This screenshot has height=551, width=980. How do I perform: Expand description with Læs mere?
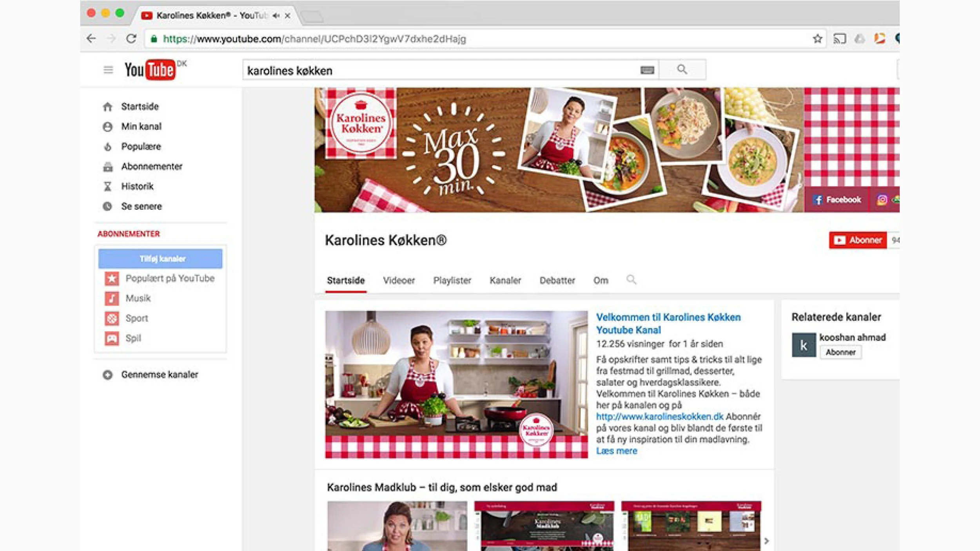coord(617,451)
